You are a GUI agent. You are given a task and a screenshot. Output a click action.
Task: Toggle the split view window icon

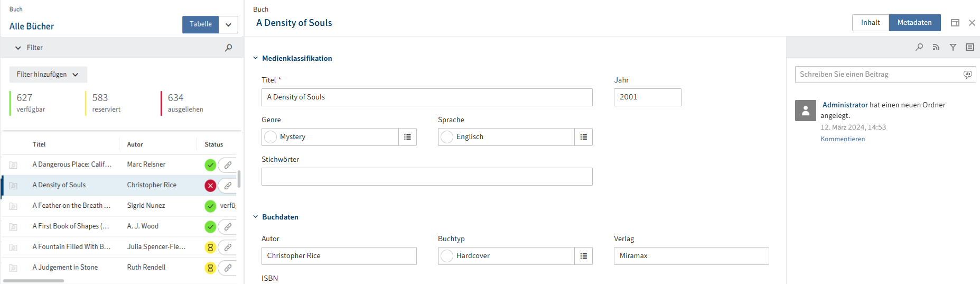(x=955, y=23)
